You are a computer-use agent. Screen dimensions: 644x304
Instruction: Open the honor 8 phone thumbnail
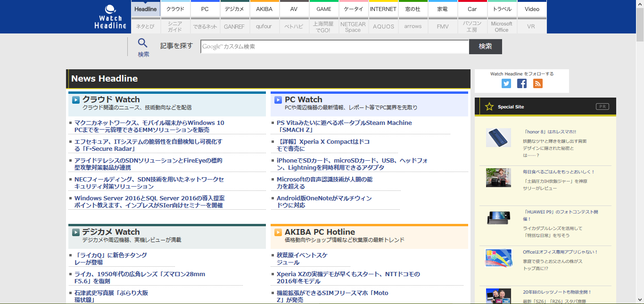498,138
